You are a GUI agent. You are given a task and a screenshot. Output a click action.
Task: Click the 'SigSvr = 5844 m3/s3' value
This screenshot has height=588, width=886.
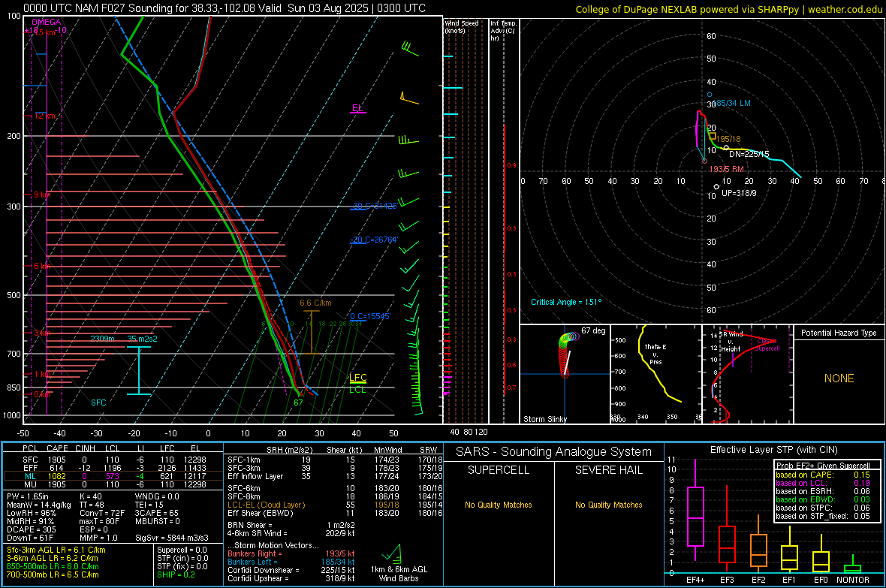pyautogui.click(x=172, y=538)
